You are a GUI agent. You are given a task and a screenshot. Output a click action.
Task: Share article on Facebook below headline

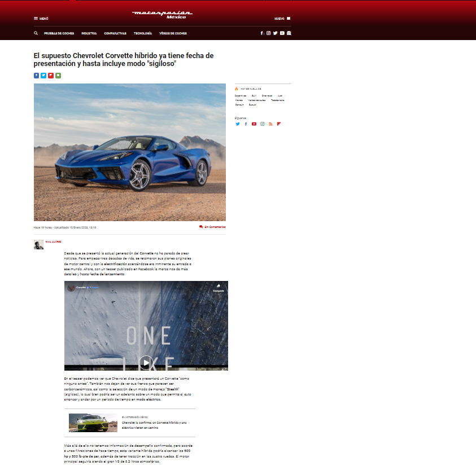(x=37, y=76)
